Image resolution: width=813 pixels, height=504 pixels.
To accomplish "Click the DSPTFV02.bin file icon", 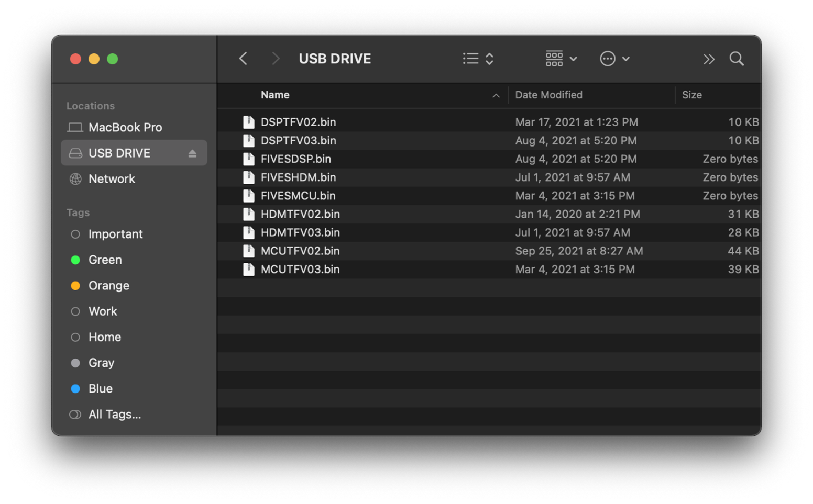I will coord(249,122).
